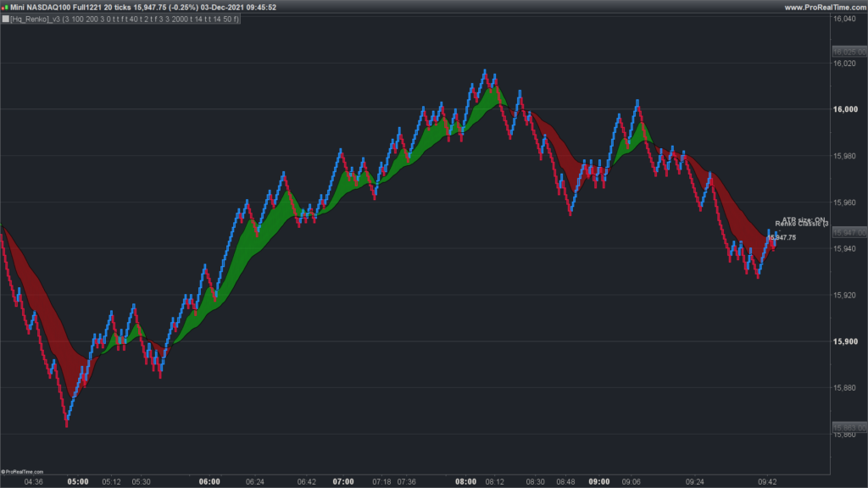The image size is (868, 488).
Task: Click the 05:30 time axis label
Action: point(142,482)
